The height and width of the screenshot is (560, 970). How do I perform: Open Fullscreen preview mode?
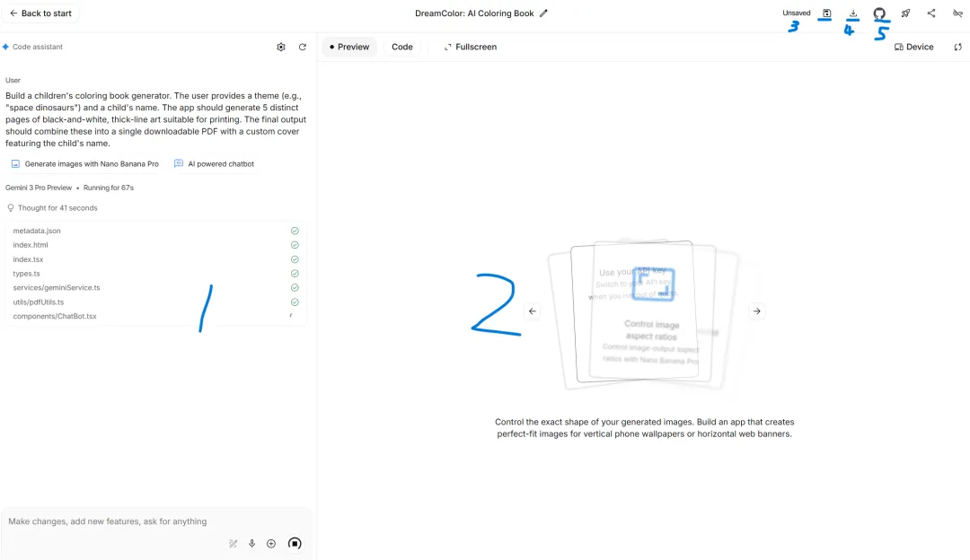[470, 47]
